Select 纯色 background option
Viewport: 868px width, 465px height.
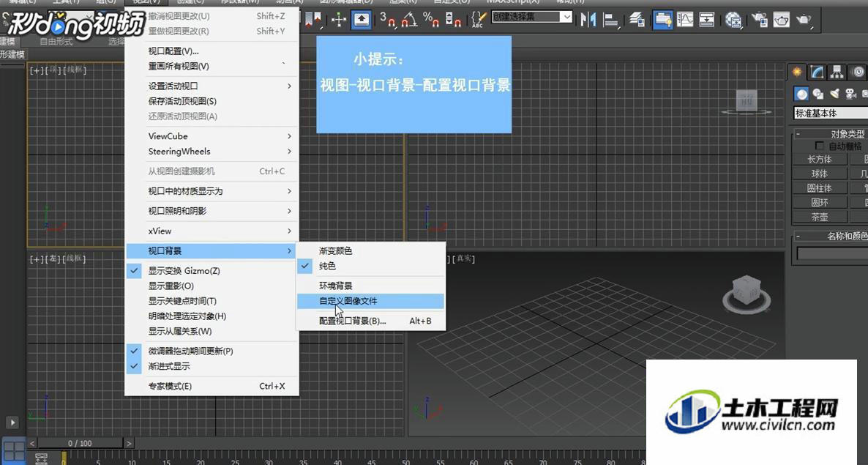pos(371,266)
